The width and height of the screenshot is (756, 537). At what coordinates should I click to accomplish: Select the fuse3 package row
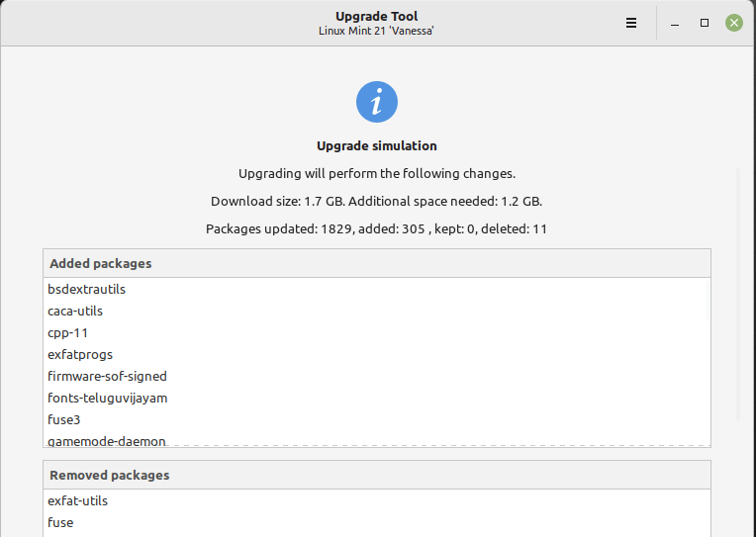click(x=64, y=420)
